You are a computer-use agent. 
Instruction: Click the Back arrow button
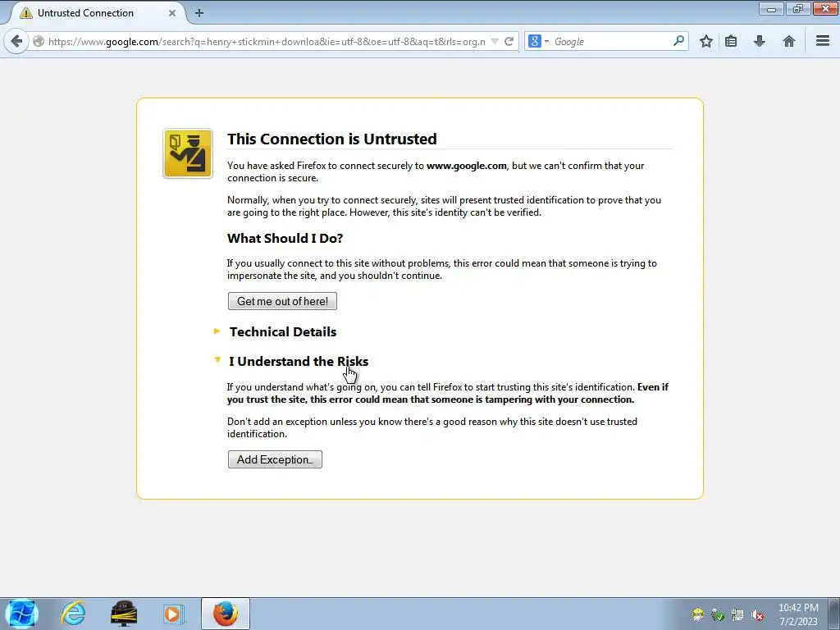pyautogui.click(x=16, y=41)
